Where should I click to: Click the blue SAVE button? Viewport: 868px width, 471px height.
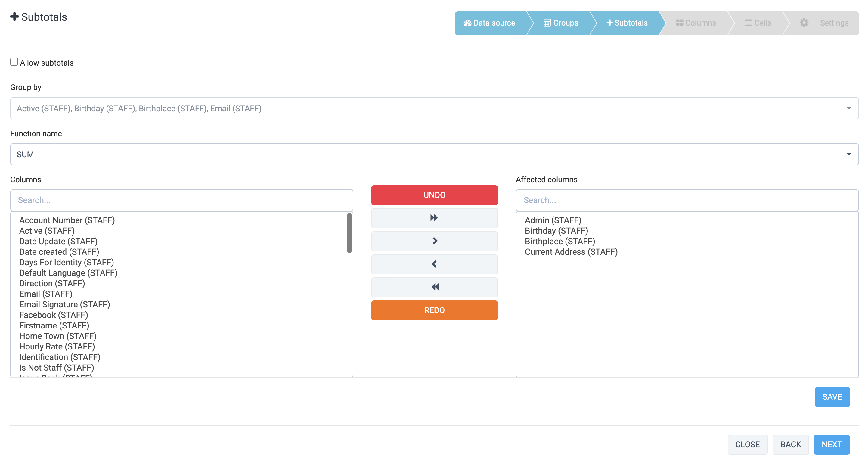(832, 397)
